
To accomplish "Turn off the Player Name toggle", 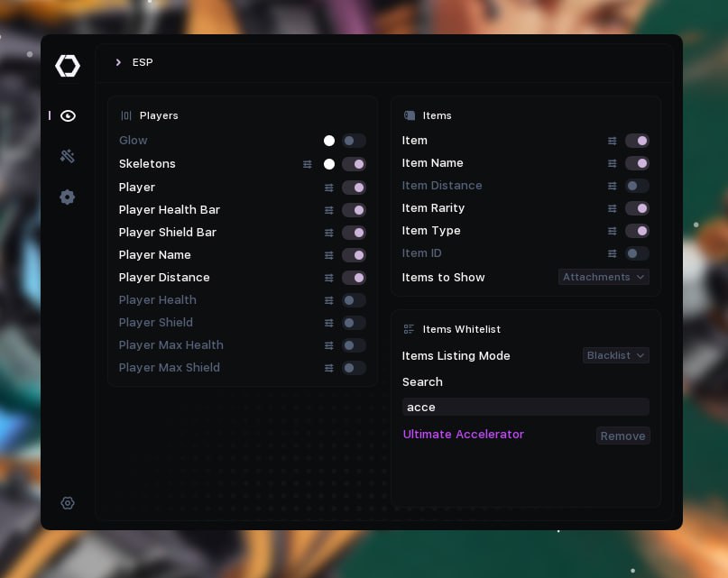I will (354, 255).
